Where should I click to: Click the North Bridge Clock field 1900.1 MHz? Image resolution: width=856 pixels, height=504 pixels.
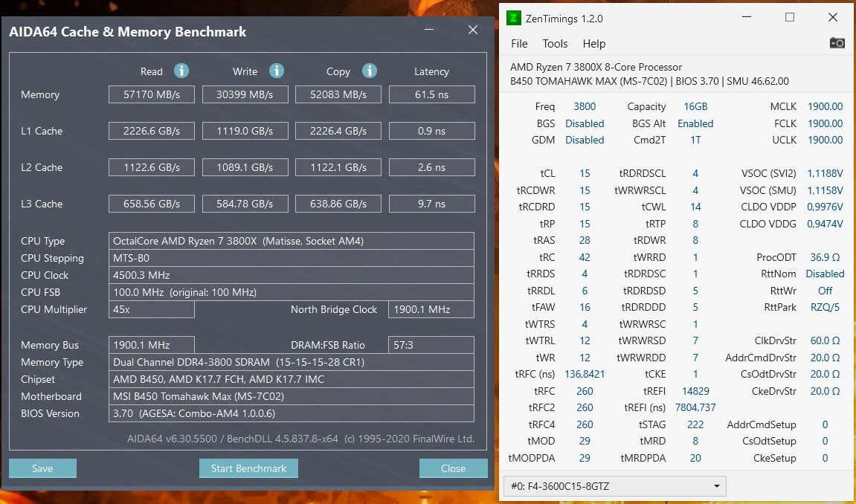[431, 309]
